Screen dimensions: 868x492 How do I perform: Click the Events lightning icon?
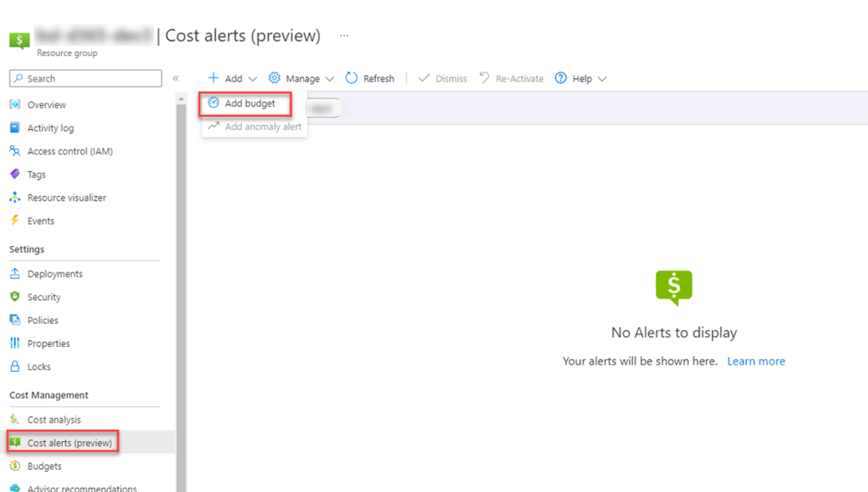click(x=14, y=221)
